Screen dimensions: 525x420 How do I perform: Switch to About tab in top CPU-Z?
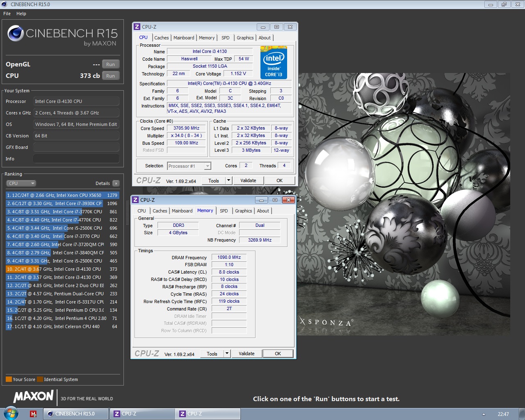point(265,38)
